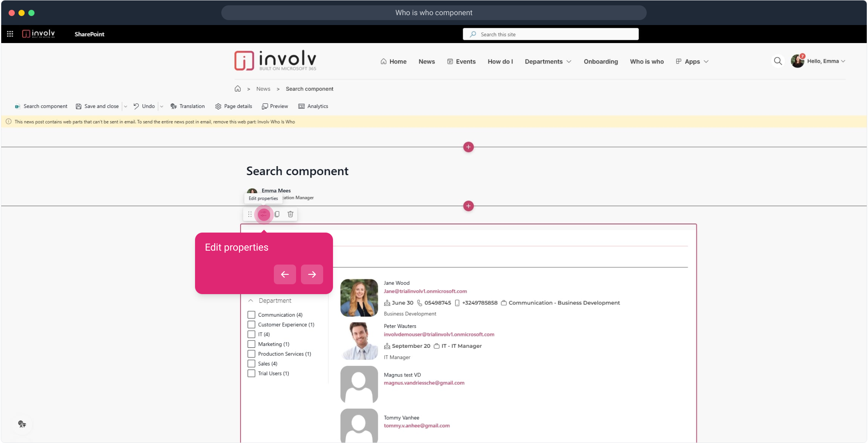
Task: Check the Marketing (1) filter
Action: [251, 344]
